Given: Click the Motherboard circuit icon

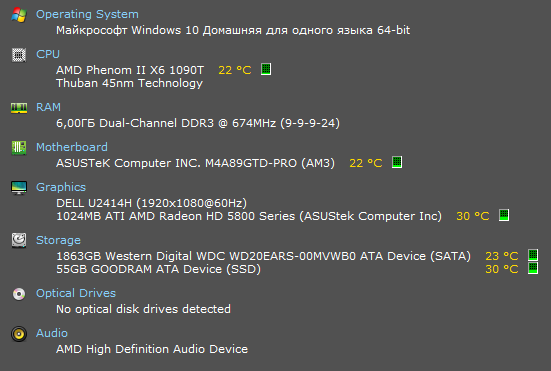Looking at the screenshot, I should [x=19, y=148].
